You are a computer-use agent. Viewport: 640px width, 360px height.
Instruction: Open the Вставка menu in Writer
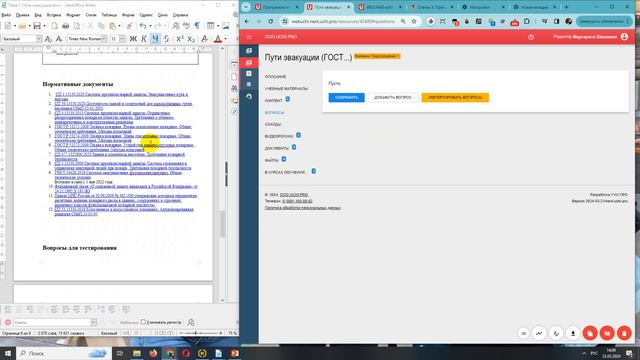click(54, 15)
